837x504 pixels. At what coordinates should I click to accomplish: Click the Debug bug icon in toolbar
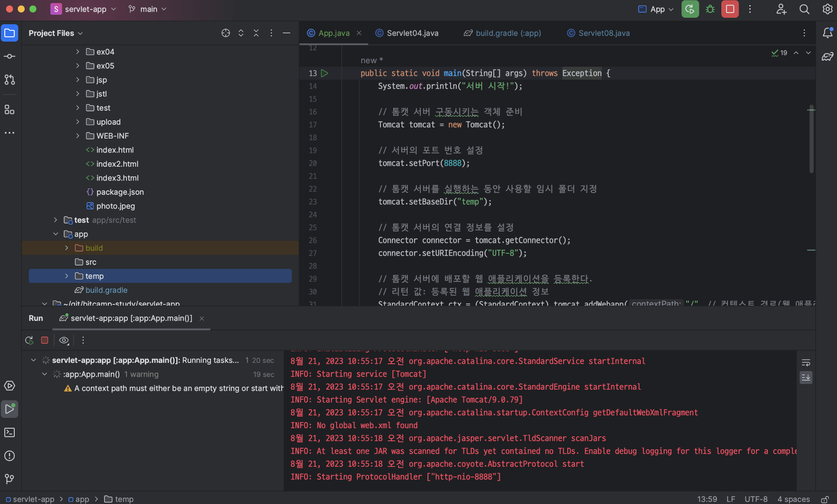710,9
